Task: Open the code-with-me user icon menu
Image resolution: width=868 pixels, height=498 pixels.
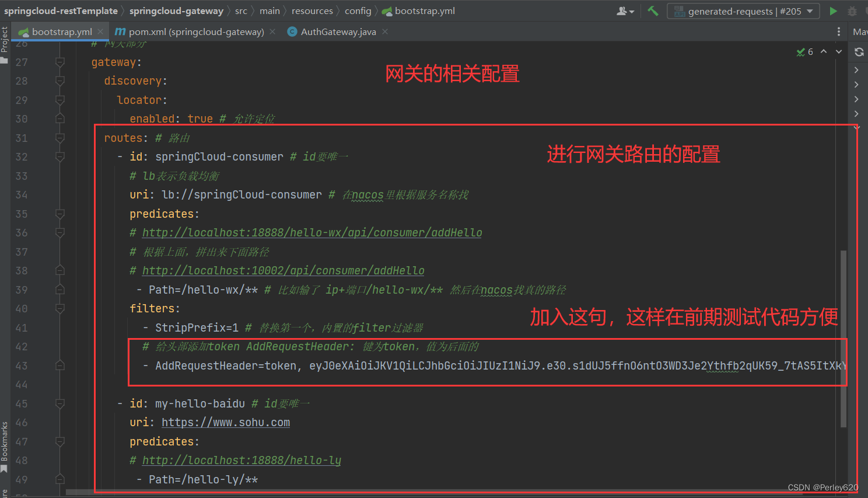Action: click(x=625, y=11)
